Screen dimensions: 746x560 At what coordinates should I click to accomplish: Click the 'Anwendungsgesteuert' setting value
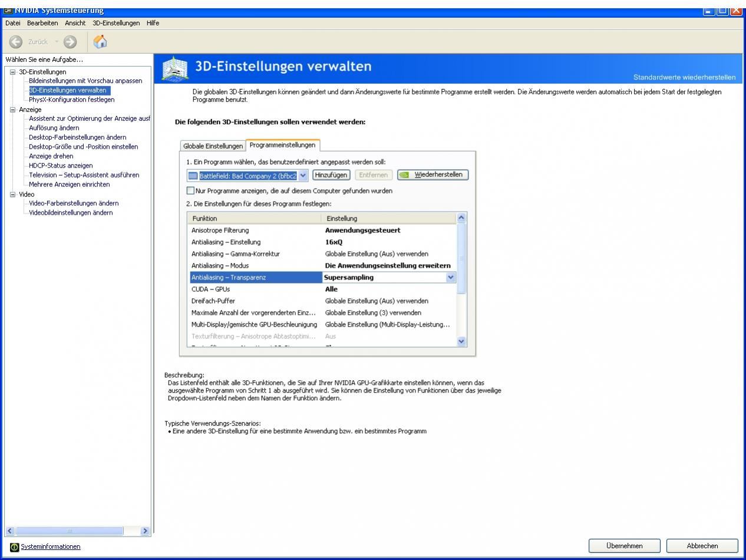[x=362, y=230]
